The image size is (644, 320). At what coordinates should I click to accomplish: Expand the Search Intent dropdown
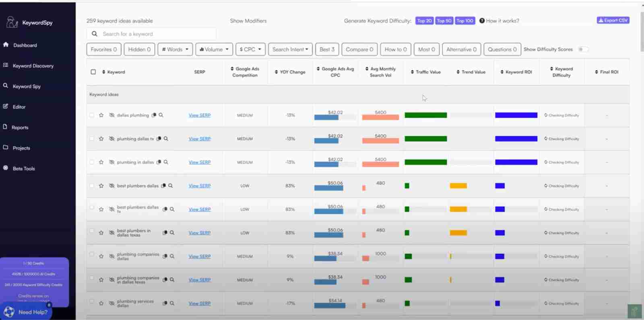click(290, 49)
